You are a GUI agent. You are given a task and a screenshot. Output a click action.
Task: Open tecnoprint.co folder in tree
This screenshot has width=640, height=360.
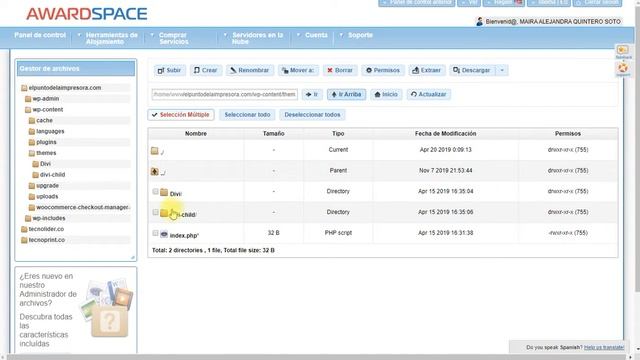(x=46, y=240)
